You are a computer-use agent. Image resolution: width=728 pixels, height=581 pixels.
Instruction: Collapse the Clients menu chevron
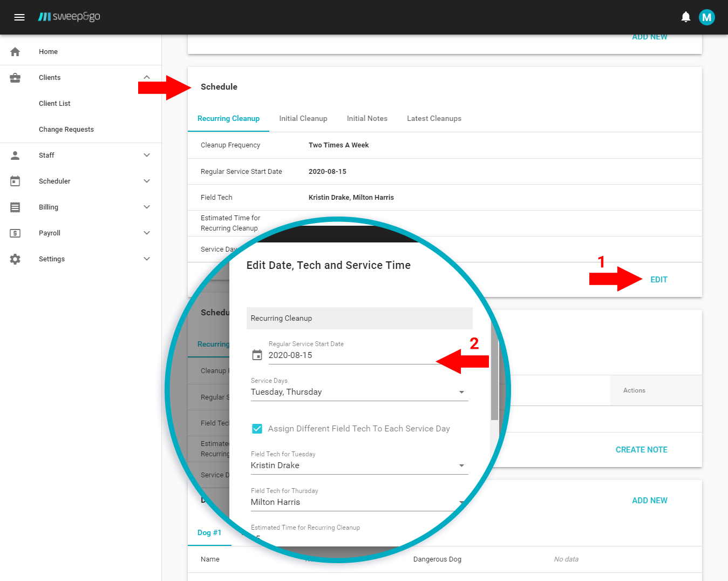click(x=147, y=77)
